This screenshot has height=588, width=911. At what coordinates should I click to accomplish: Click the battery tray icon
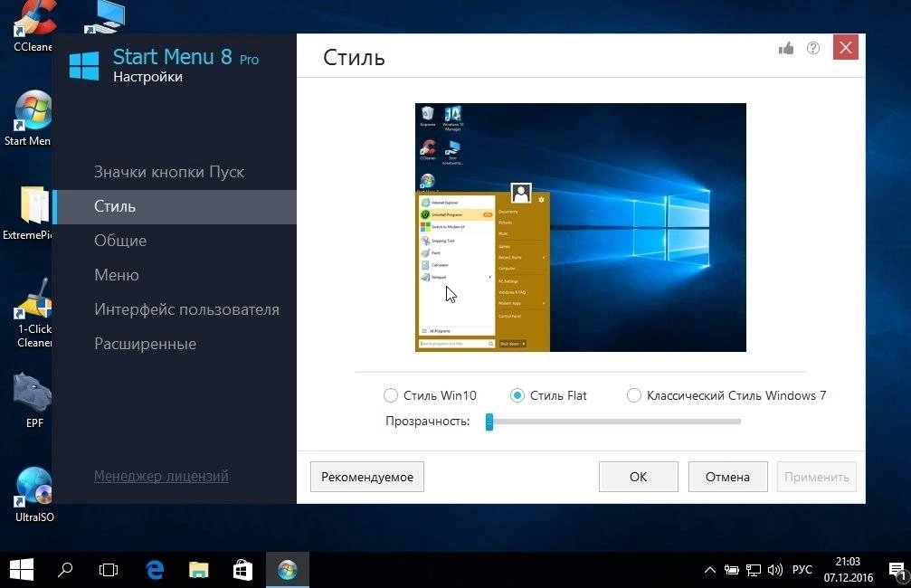click(732, 570)
